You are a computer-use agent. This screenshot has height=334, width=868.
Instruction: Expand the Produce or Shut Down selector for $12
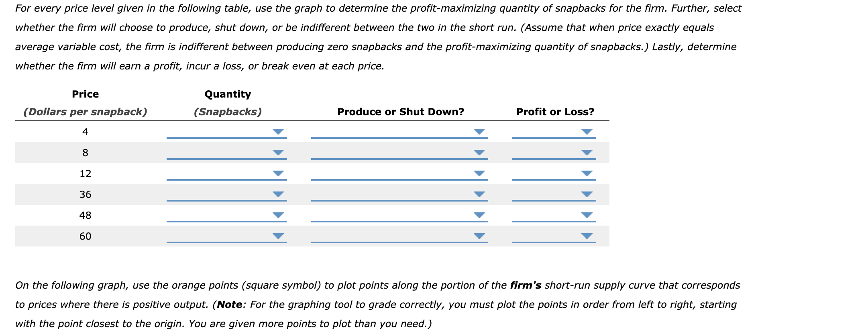(479, 173)
